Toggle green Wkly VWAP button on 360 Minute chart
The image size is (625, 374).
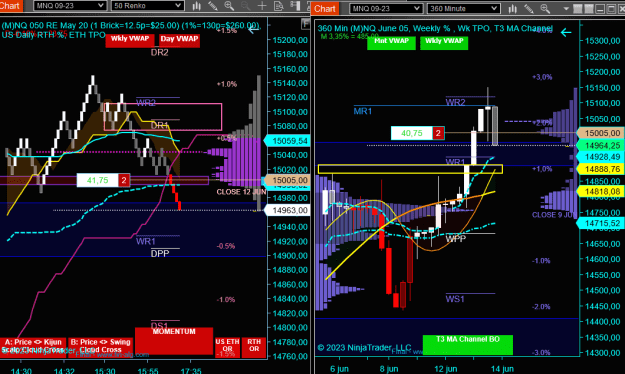[444, 43]
